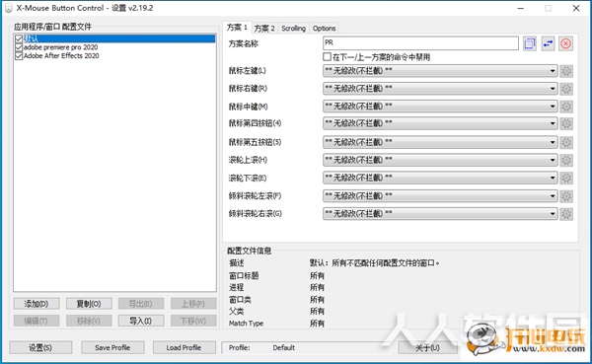
Task: Click the Save Profile button
Action: click(x=112, y=348)
